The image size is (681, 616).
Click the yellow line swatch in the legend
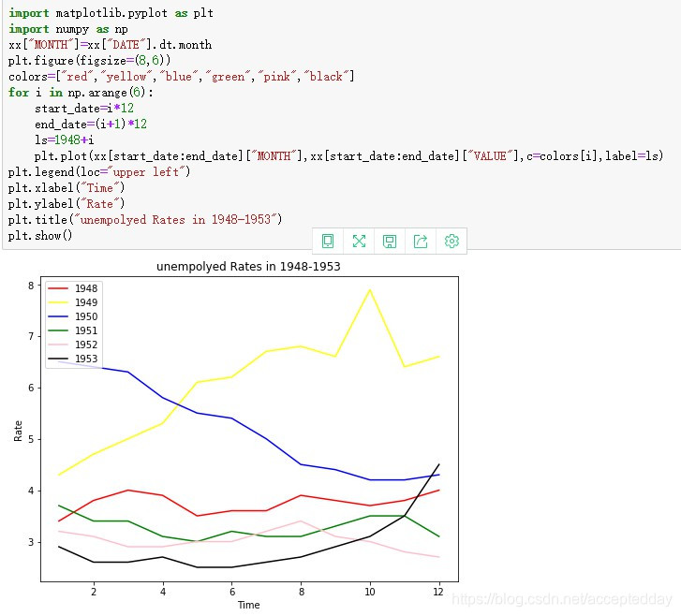[58, 302]
